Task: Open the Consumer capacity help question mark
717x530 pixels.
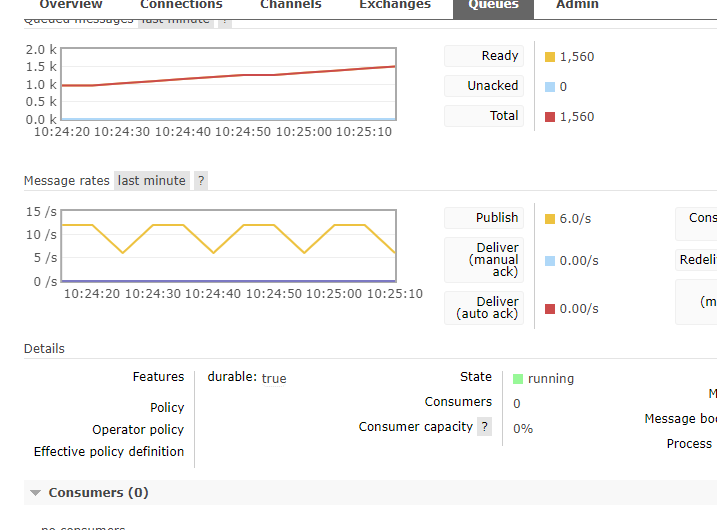Action: pyautogui.click(x=484, y=427)
